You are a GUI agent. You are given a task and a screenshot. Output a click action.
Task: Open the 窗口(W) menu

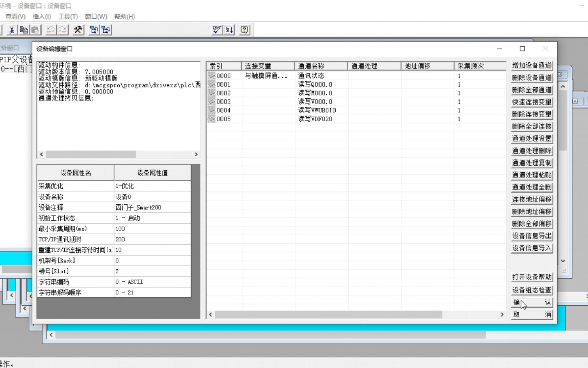click(96, 16)
